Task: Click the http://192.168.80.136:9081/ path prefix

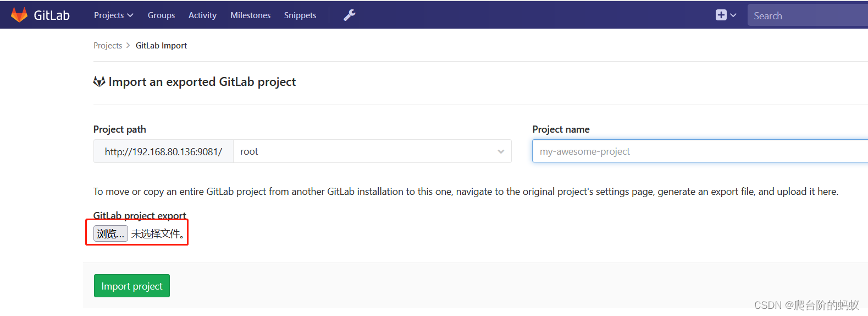Action: tap(163, 151)
